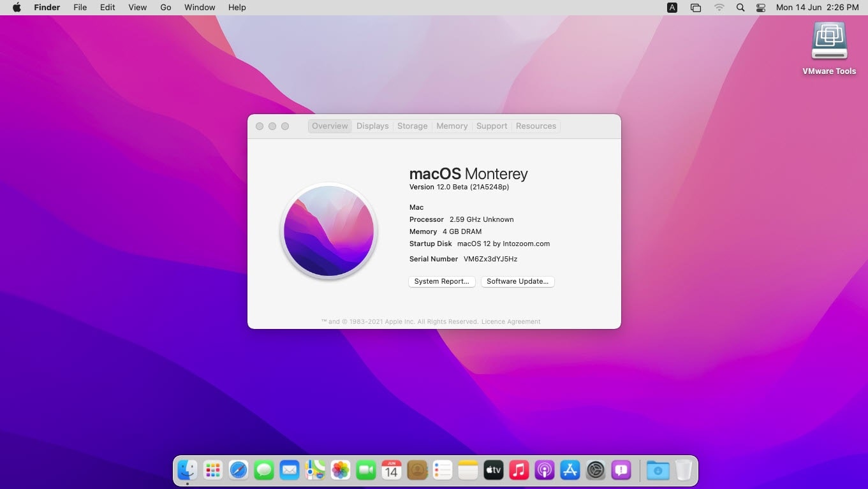Click the date and time in menu bar
The width and height of the screenshot is (868, 489).
tap(818, 8)
